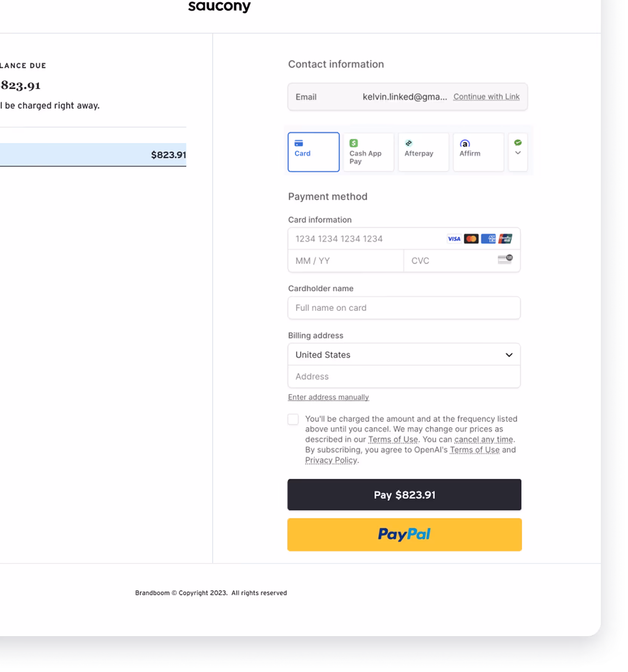Click the Full name on card field
The height and width of the screenshot is (672, 628).
(x=404, y=308)
